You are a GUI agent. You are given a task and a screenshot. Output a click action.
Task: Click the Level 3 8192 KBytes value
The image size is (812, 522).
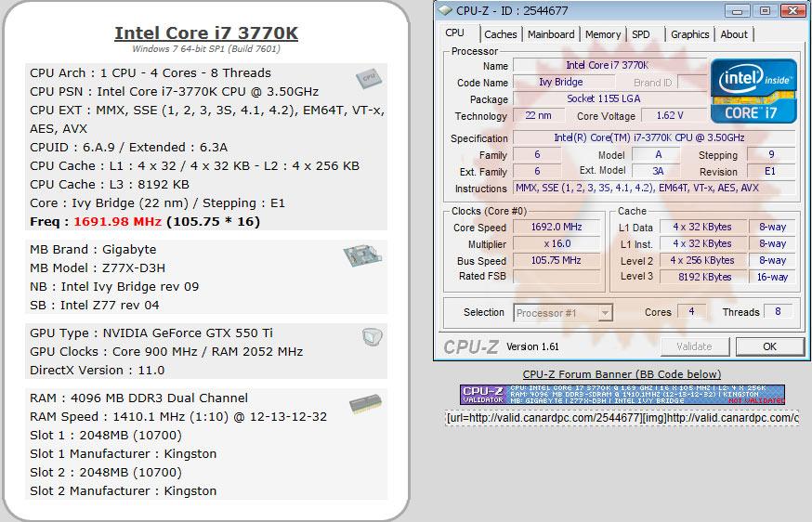pos(703,277)
